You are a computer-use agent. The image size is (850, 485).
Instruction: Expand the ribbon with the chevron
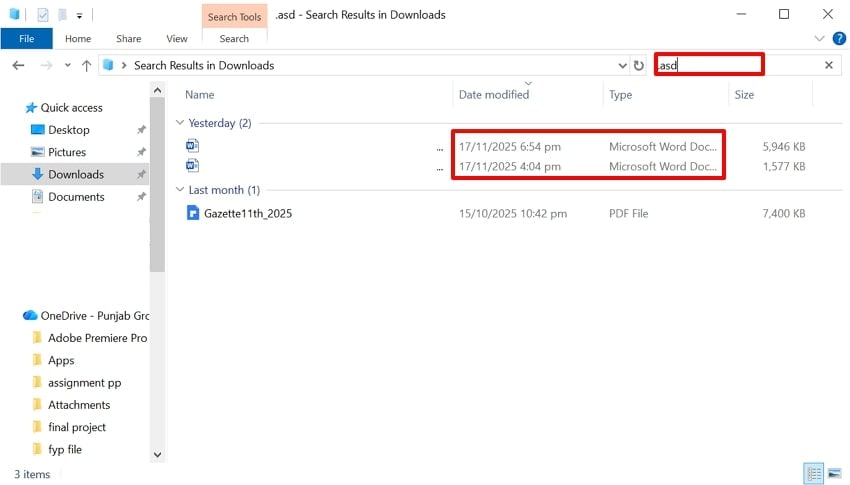pos(819,38)
